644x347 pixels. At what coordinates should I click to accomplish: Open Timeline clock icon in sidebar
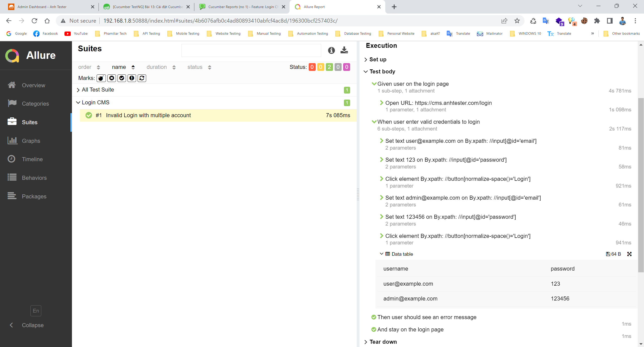coord(12,159)
